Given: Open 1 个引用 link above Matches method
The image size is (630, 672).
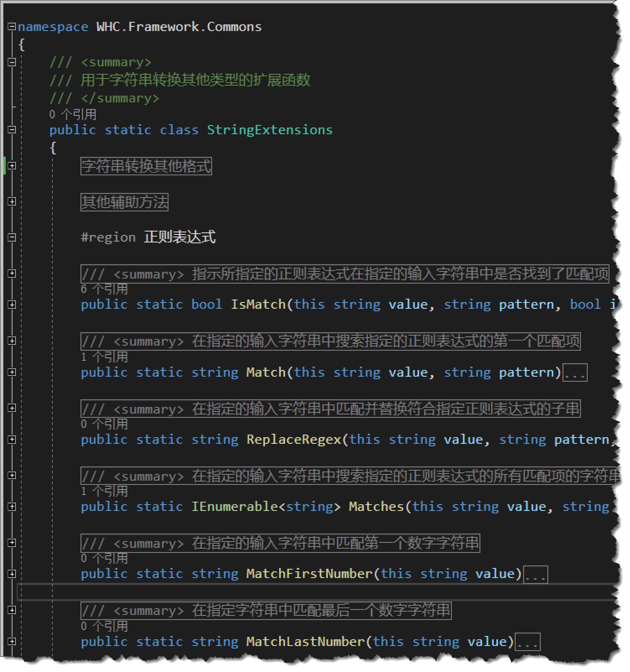Looking at the screenshot, I should pos(104,491).
